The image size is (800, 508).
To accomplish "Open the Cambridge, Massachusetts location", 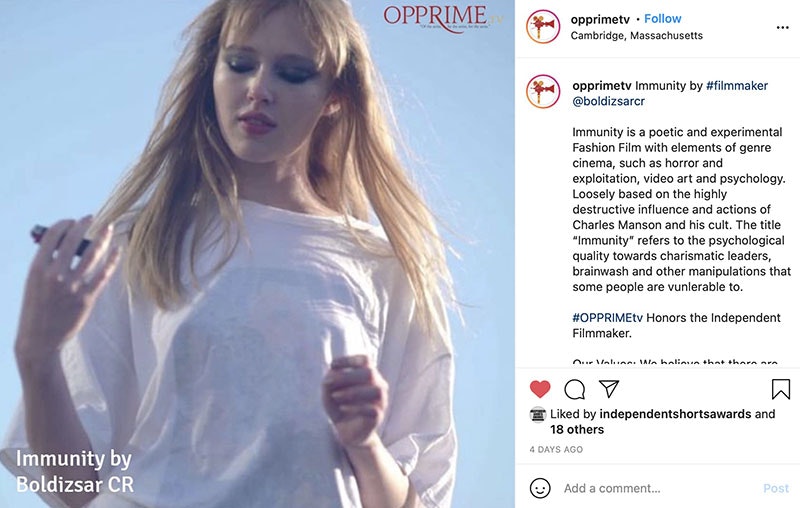I will click(x=636, y=36).
